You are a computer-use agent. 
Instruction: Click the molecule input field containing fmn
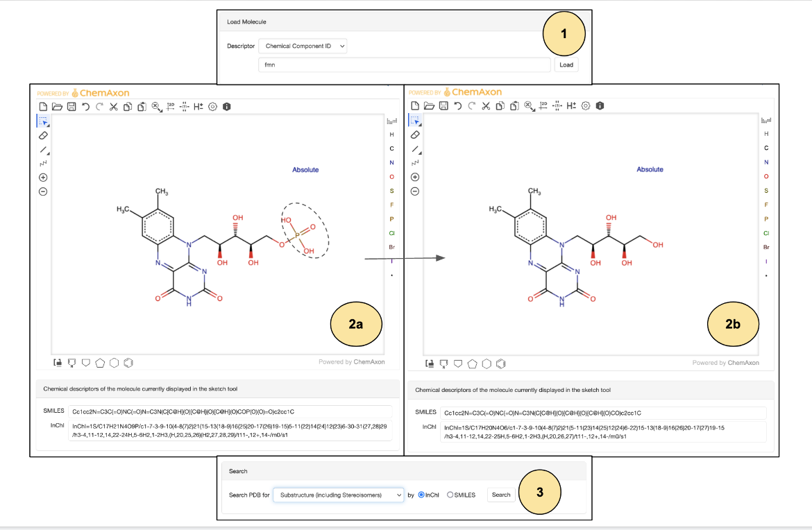click(x=404, y=65)
